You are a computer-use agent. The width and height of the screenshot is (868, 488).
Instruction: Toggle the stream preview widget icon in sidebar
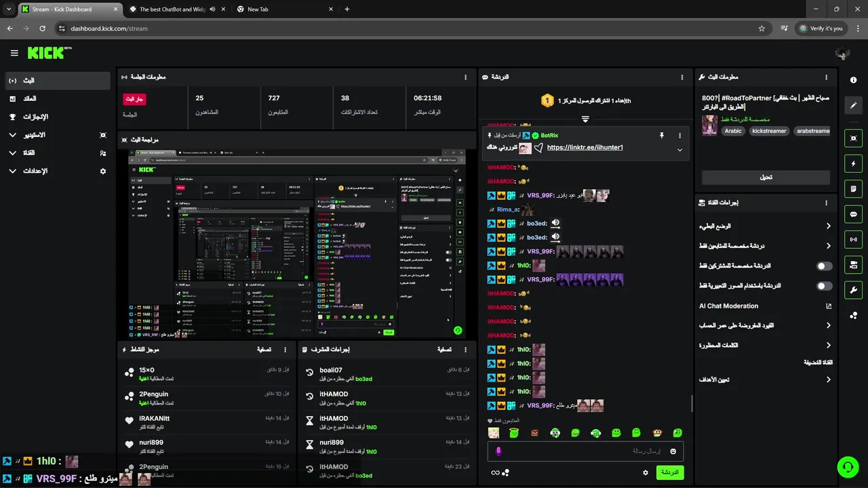(x=853, y=138)
